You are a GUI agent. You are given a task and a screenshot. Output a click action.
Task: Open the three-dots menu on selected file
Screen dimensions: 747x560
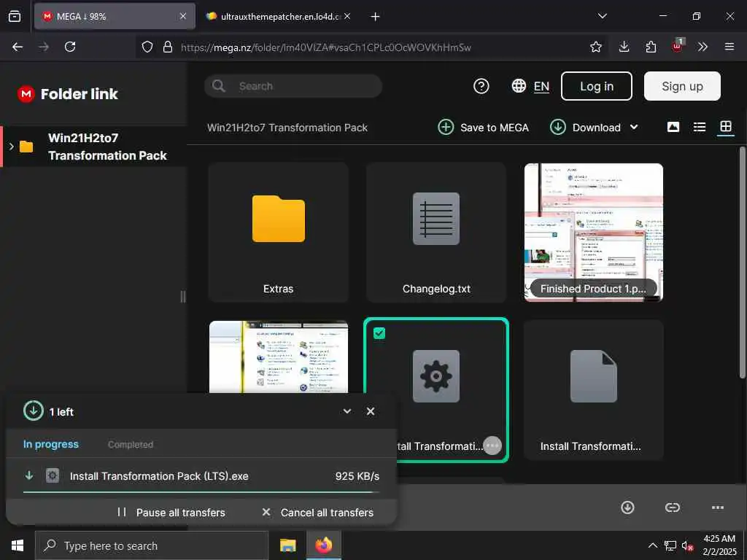[492, 446]
